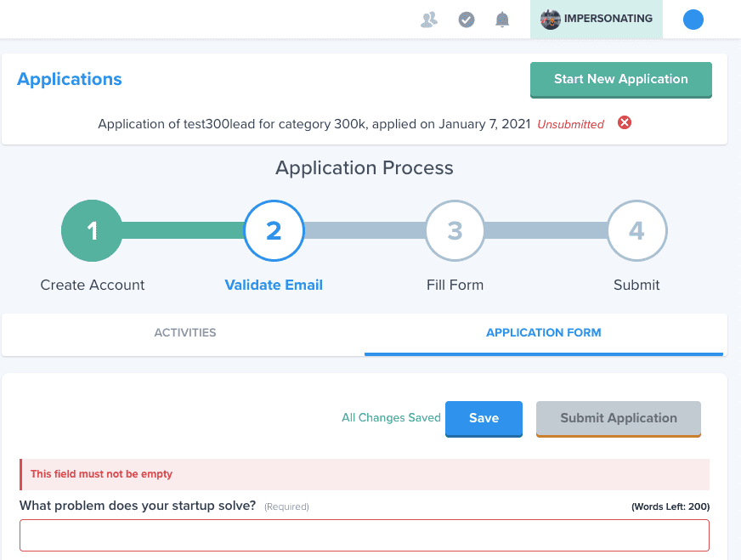This screenshot has height=560, width=741.
Task: Go to step 3 Fill Form circle
Action: (x=455, y=230)
